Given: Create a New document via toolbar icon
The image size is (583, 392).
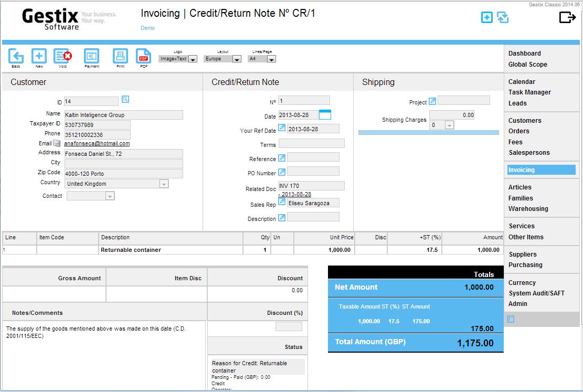Looking at the screenshot, I should tap(39, 56).
